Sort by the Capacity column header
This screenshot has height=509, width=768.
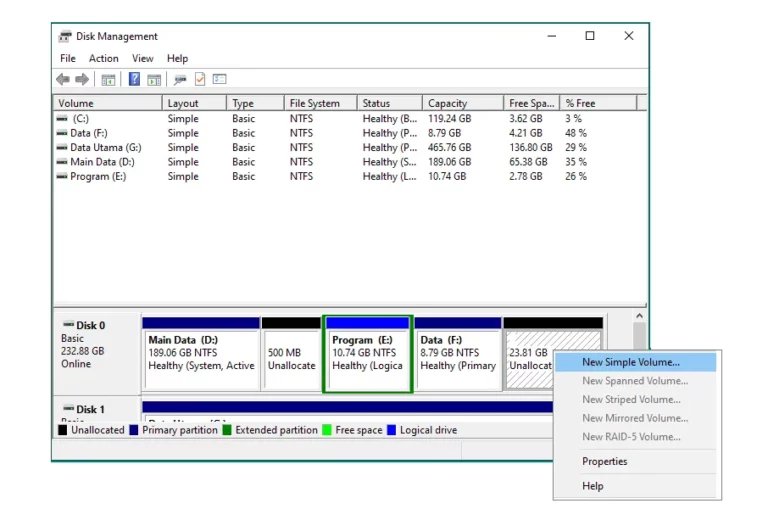[x=463, y=103]
